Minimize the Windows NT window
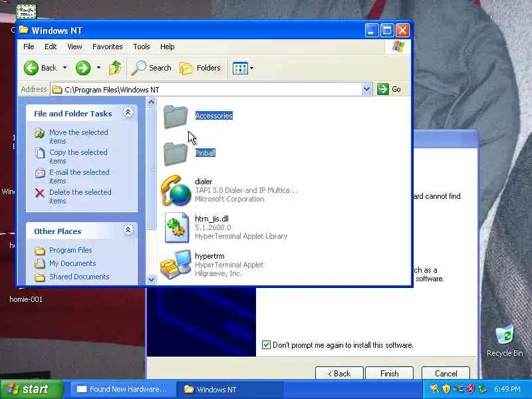Image resolution: width=532 pixels, height=399 pixels. tap(372, 31)
